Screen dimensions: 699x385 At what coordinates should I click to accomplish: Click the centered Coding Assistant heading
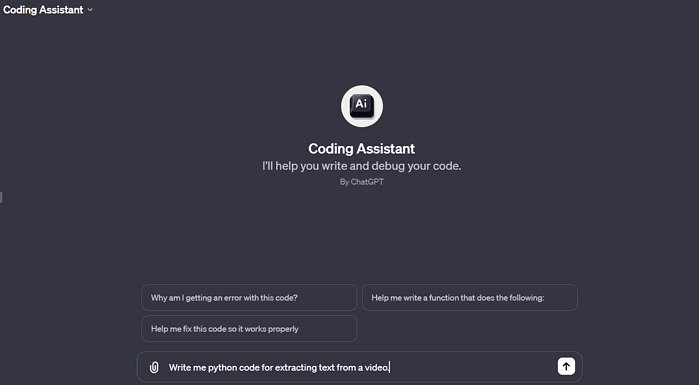tap(362, 148)
